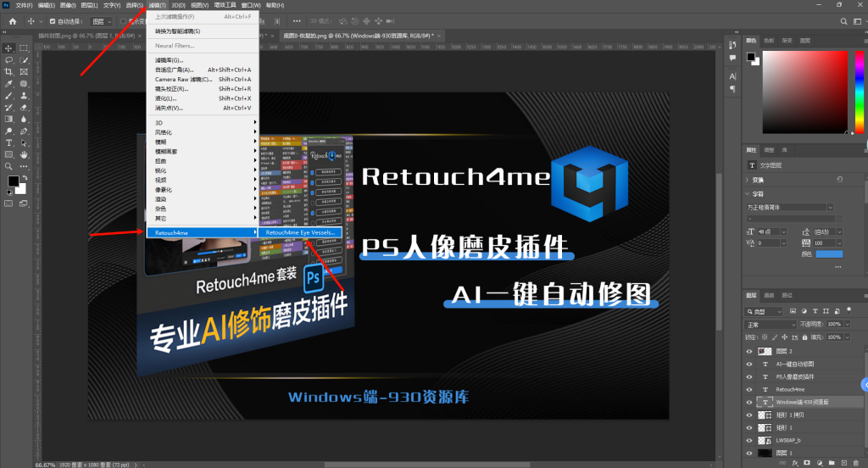
Task: Open the 液化(L) filter menu item
Action: [166, 98]
